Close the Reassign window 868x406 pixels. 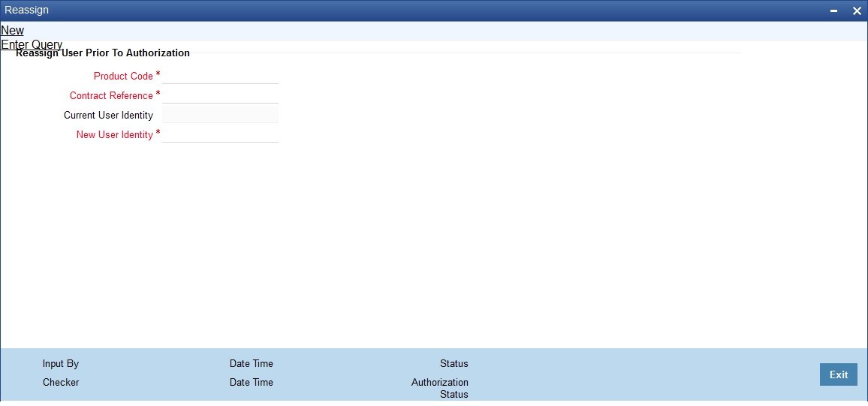coord(857,11)
